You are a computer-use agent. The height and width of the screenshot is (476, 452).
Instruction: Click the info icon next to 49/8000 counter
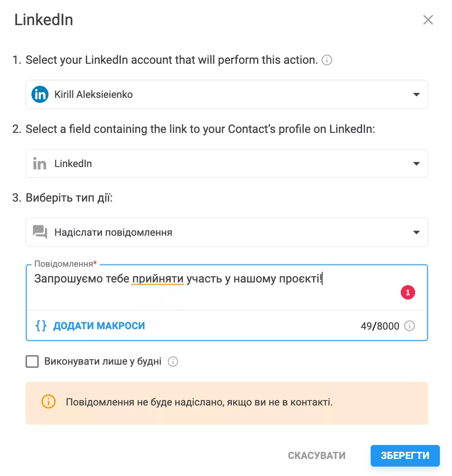pos(409,326)
